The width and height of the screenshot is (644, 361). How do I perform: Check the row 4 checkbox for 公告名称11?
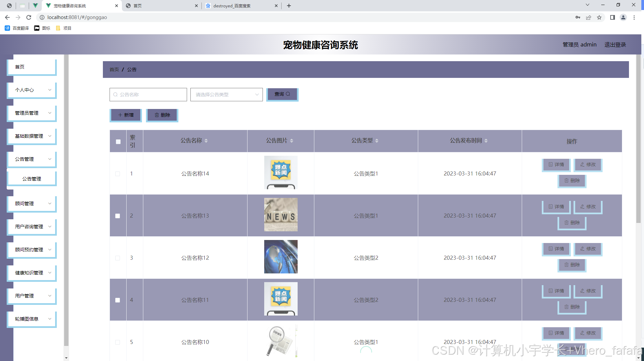[118, 300]
